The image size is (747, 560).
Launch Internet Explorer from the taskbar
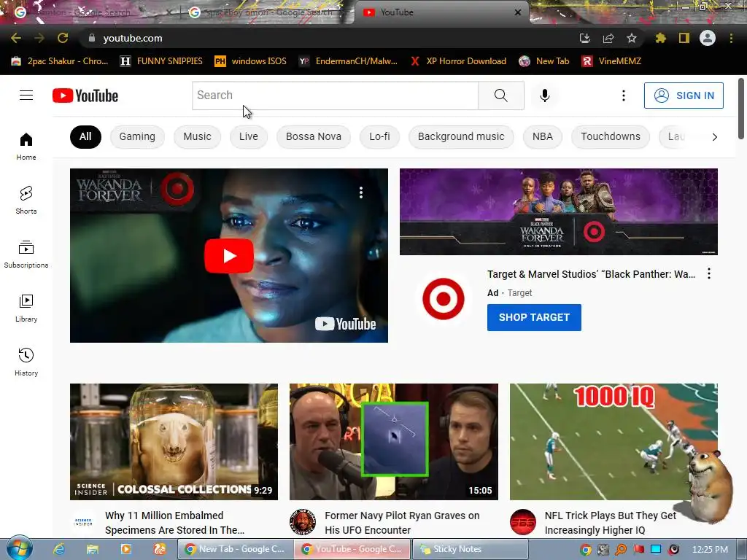[59, 549]
